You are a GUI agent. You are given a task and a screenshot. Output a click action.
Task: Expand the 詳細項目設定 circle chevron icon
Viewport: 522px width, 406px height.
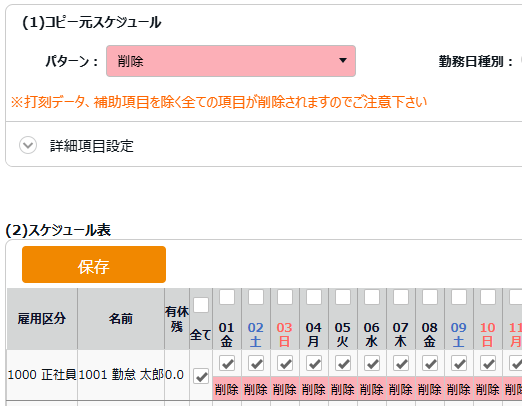click(28, 145)
